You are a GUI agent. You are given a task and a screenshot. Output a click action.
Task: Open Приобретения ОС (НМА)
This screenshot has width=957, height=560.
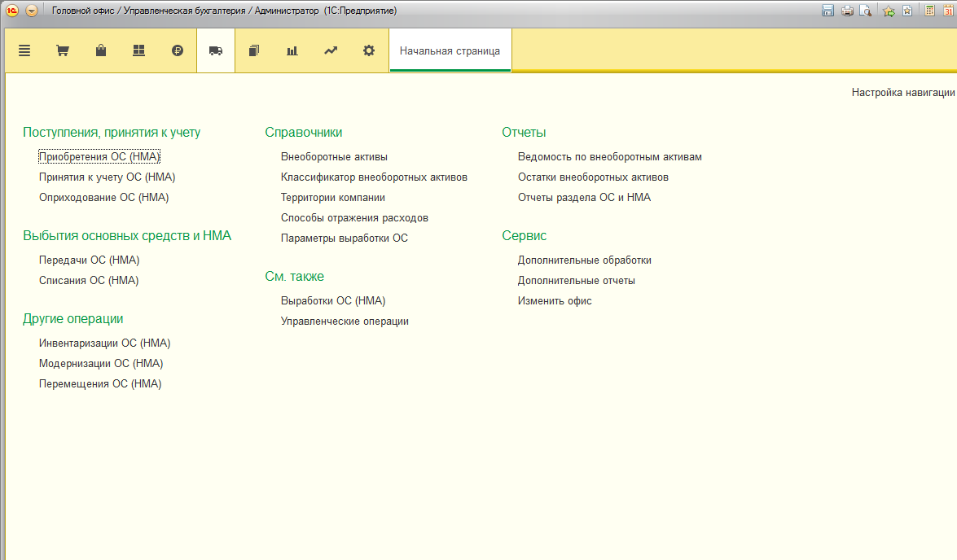click(99, 157)
